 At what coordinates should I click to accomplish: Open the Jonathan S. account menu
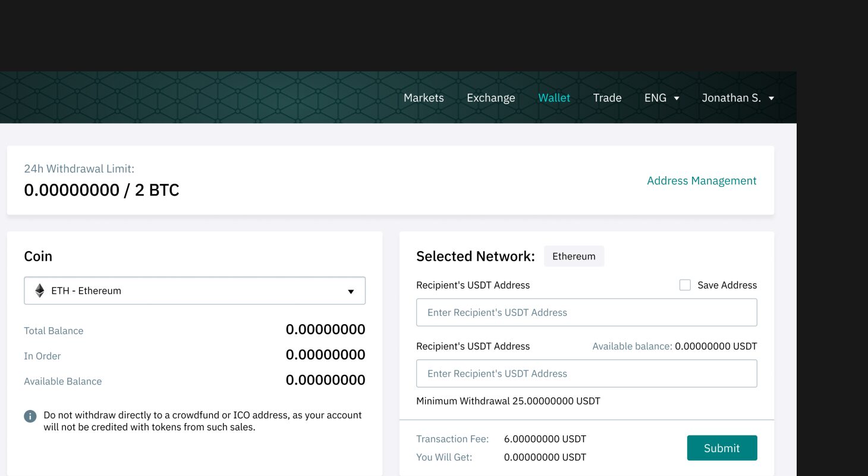(x=738, y=98)
